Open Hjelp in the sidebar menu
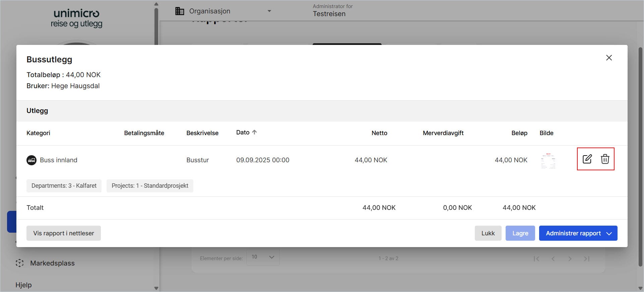The width and height of the screenshot is (644, 292). [23, 285]
